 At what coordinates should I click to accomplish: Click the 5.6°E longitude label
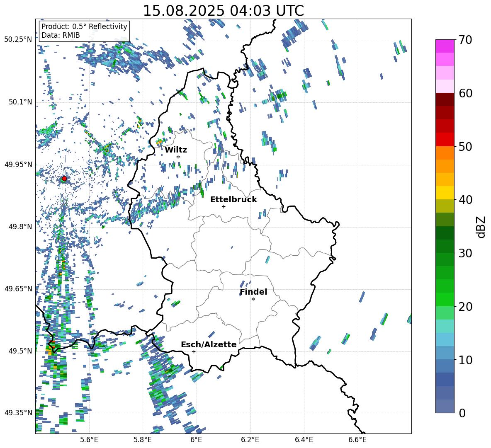coord(89,440)
